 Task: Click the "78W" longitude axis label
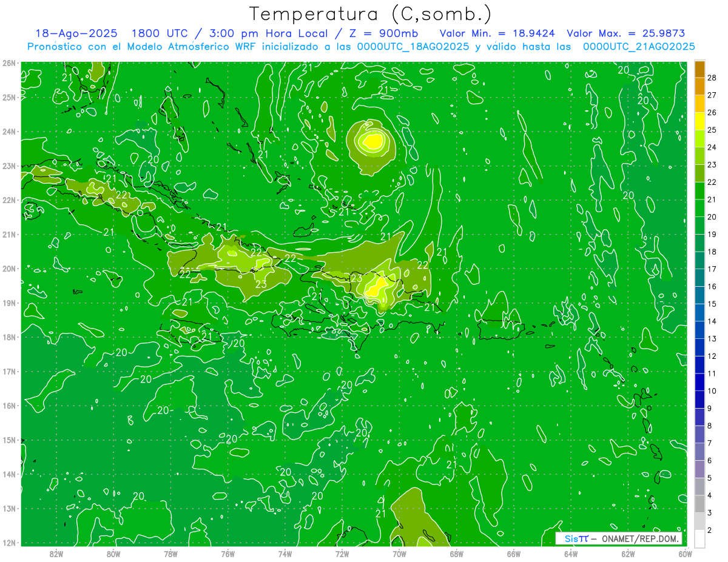pyautogui.click(x=170, y=554)
